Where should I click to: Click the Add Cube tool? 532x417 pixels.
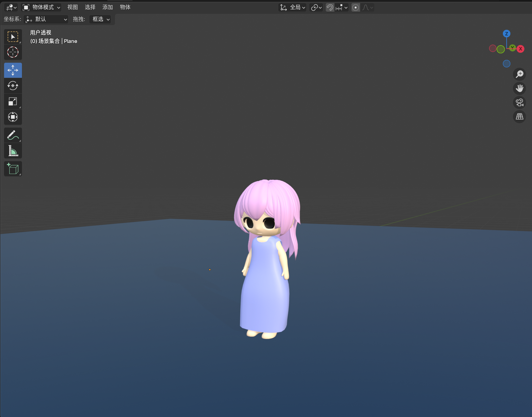[13, 169]
